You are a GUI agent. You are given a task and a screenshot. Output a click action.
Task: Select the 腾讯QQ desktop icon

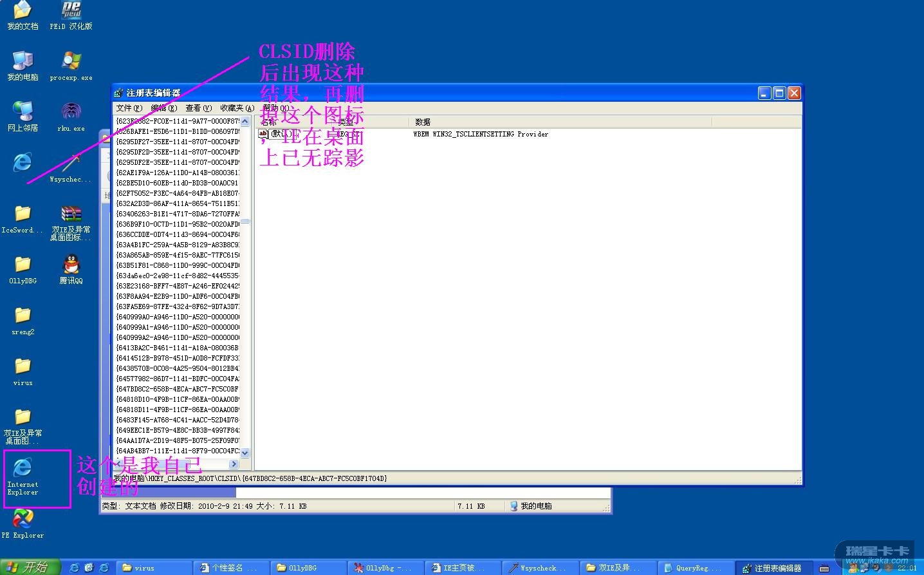71,270
